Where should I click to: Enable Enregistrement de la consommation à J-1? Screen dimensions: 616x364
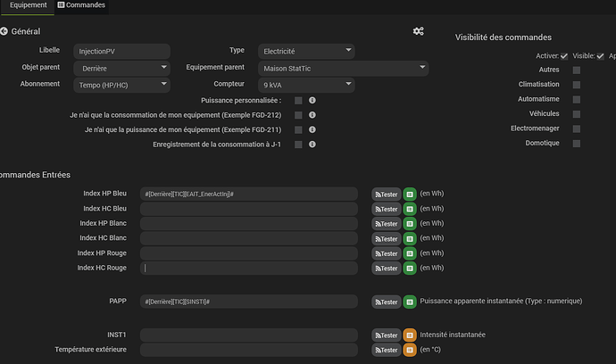pyautogui.click(x=298, y=145)
